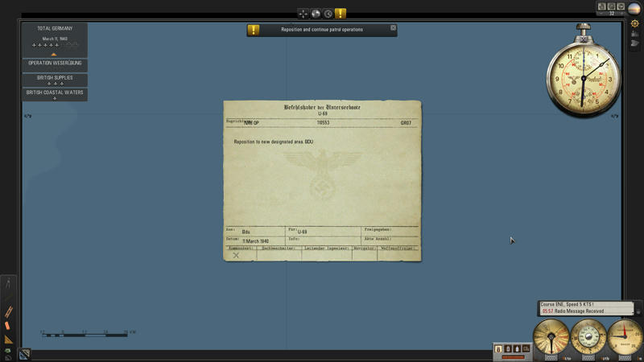This screenshot has height=362, width=644.
Task: Click the heading readout box under compass
Action: [x=588, y=359]
